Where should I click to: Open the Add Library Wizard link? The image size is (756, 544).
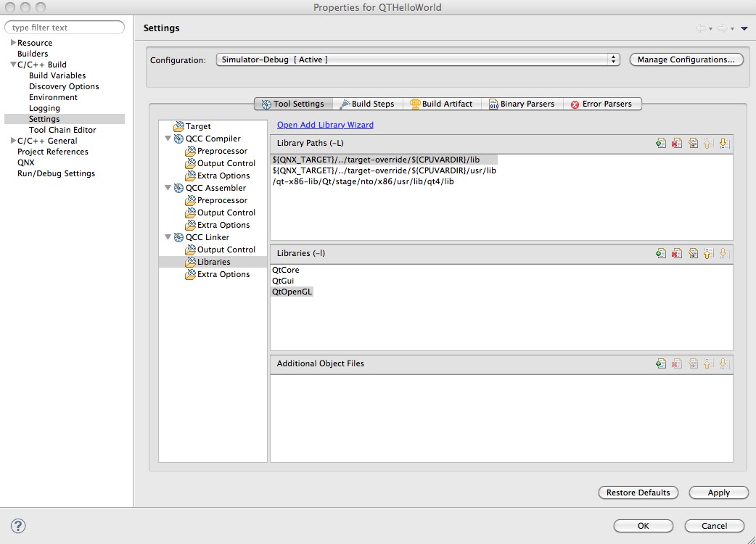[325, 125]
